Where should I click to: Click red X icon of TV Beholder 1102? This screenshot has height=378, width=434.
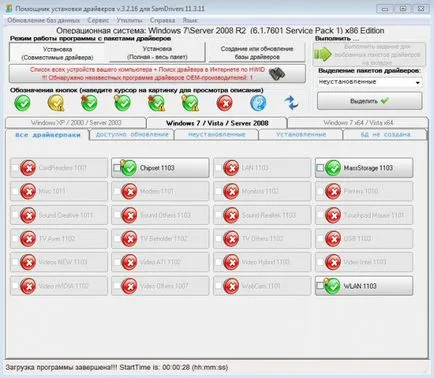(129, 239)
